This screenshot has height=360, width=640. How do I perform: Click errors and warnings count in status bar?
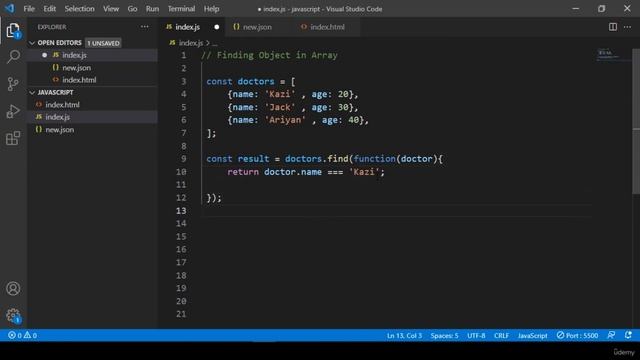[22, 336]
